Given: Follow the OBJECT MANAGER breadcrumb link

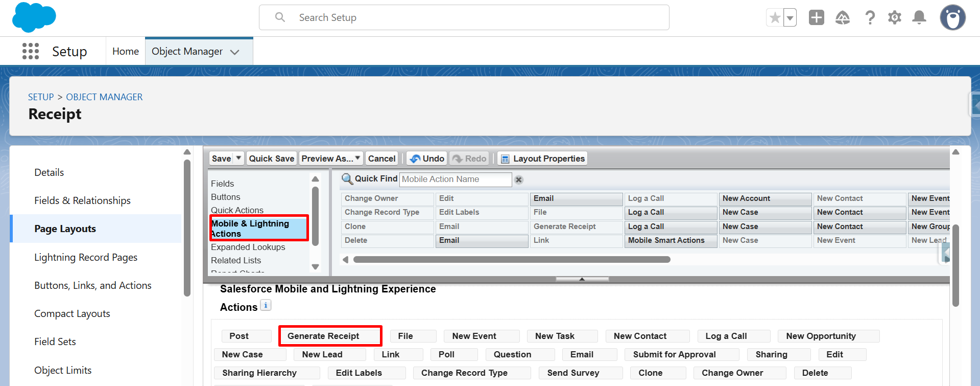Looking at the screenshot, I should [x=104, y=97].
